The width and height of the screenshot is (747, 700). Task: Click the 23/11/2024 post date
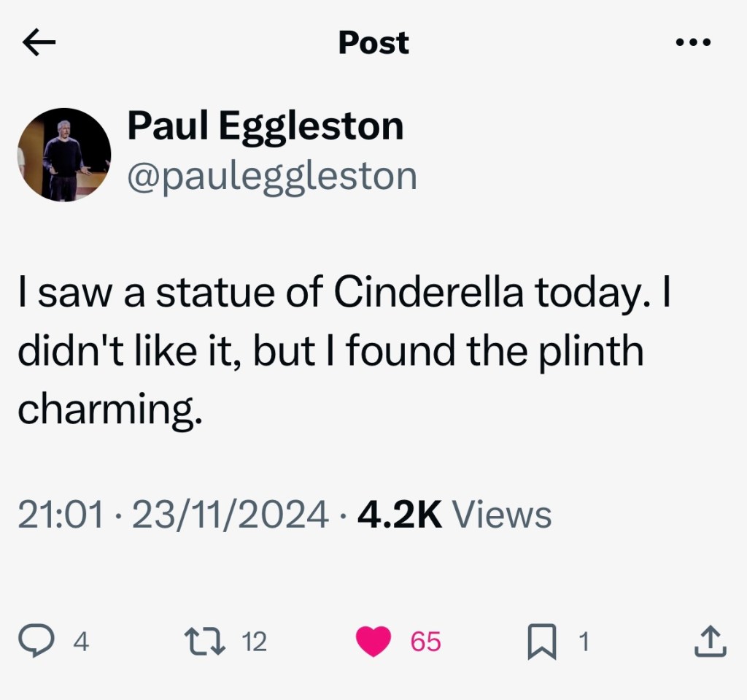(231, 515)
